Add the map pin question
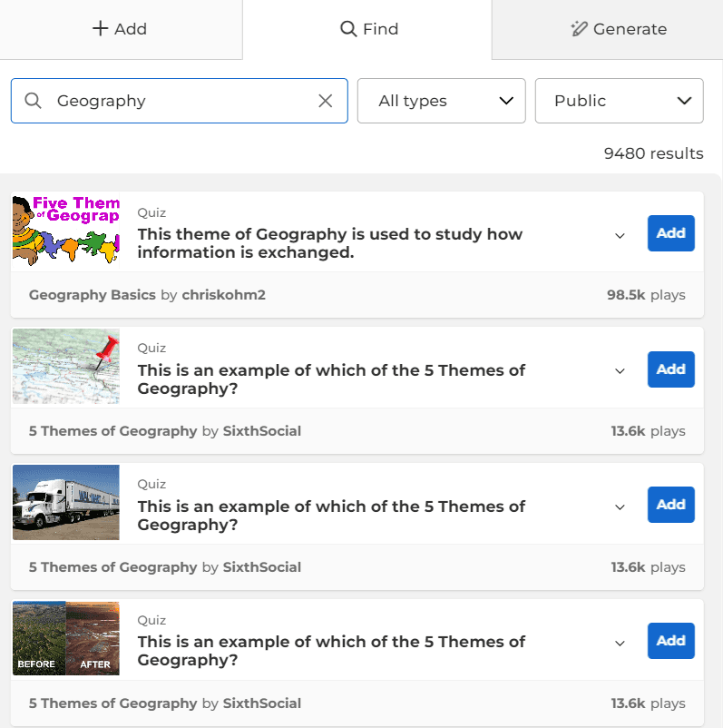This screenshot has width=723, height=728. tap(670, 369)
